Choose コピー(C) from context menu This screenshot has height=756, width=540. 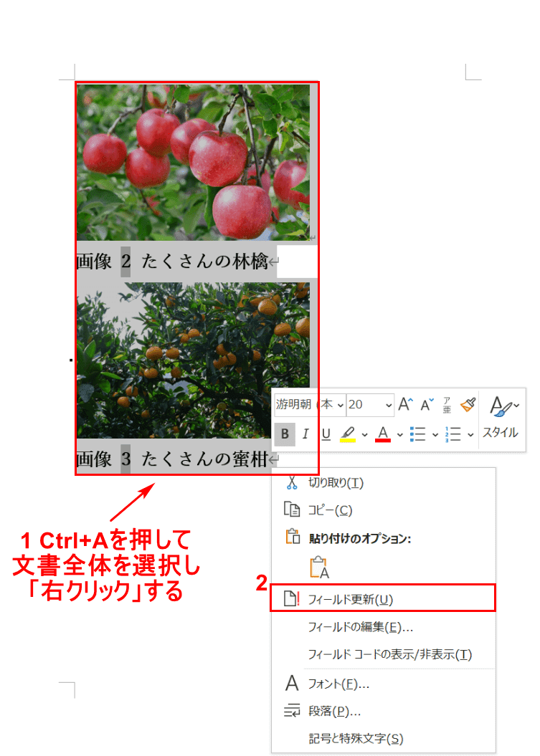(x=384, y=510)
